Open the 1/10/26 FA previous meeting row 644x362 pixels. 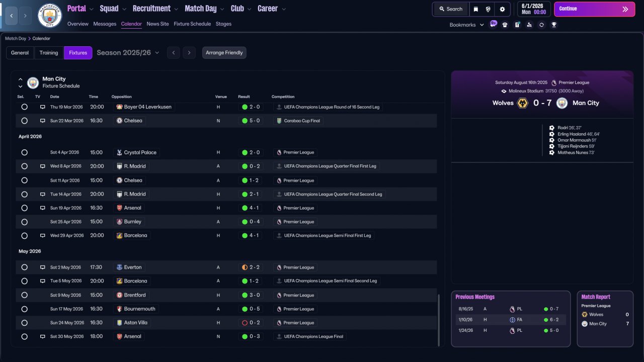(x=511, y=320)
